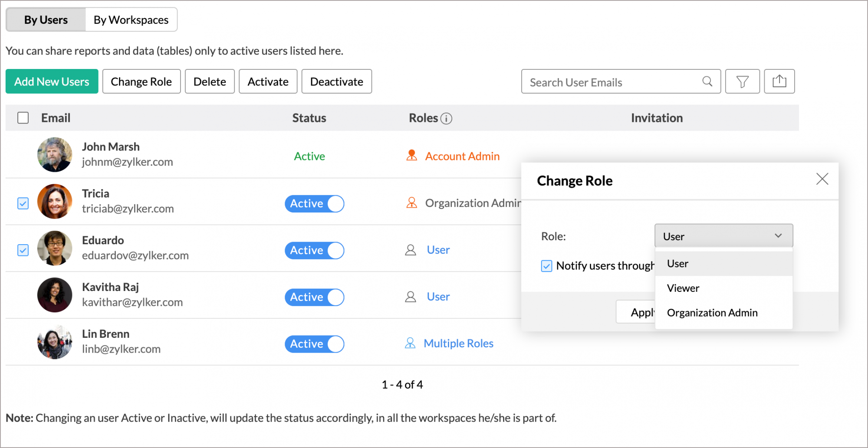This screenshot has width=868, height=448.
Task: Click the Search User Emails input field
Action: (x=599, y=82)
